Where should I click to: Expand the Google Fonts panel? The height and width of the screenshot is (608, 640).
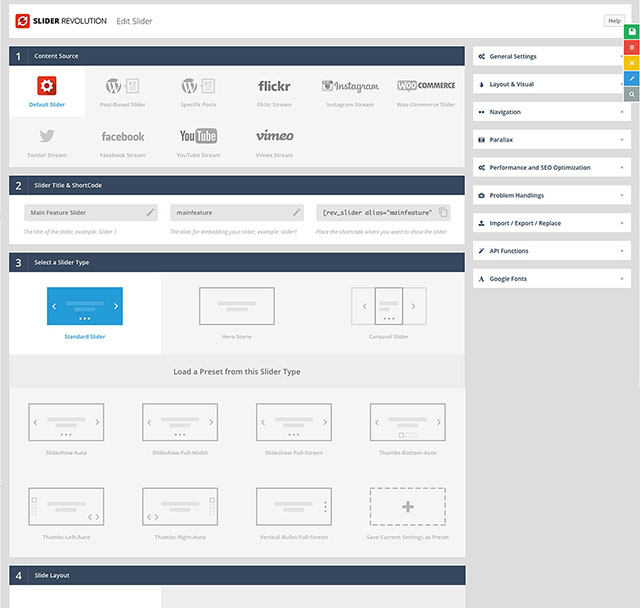pyautogui.click(x=551, y=278)
